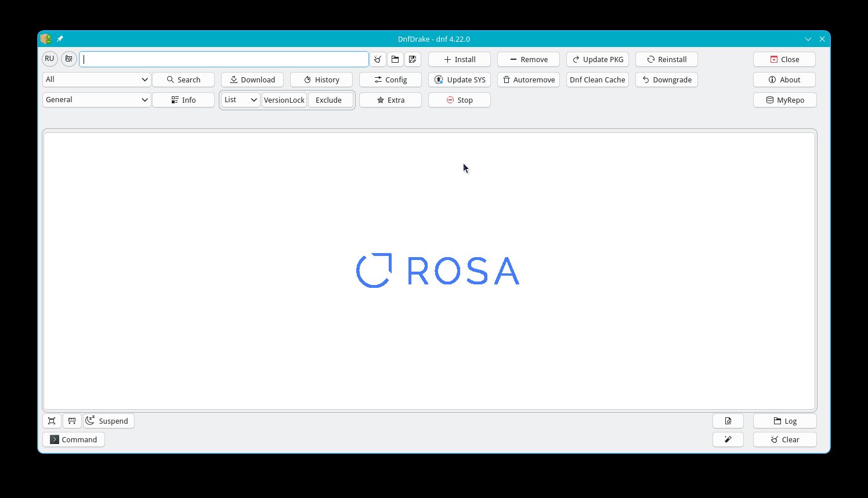Click the Info button
Image resolution: width=868 pixels, height=498 pixels.
tap(183, 100)
